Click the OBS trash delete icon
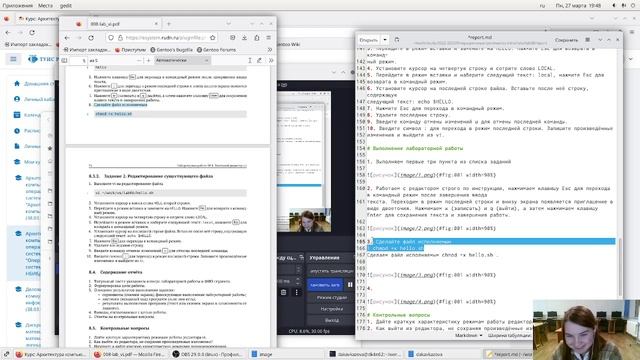640x360 pixels. [x=284, y=292]
